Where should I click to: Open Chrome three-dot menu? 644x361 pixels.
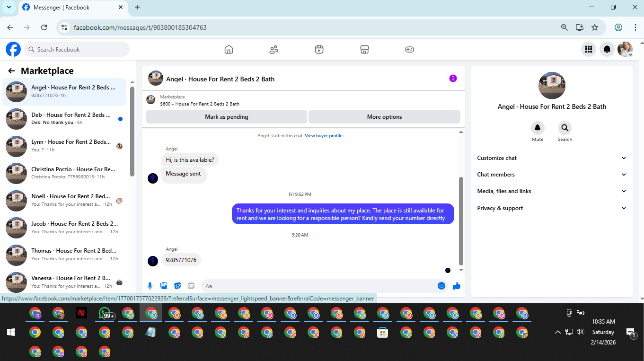click(635, 27)
